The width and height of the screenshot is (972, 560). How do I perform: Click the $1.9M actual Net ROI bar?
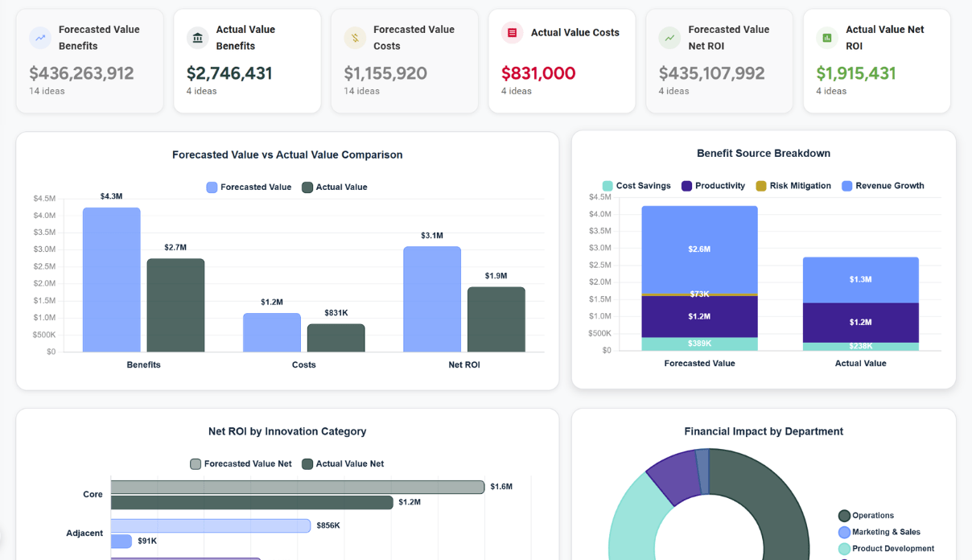click(496, 319)
